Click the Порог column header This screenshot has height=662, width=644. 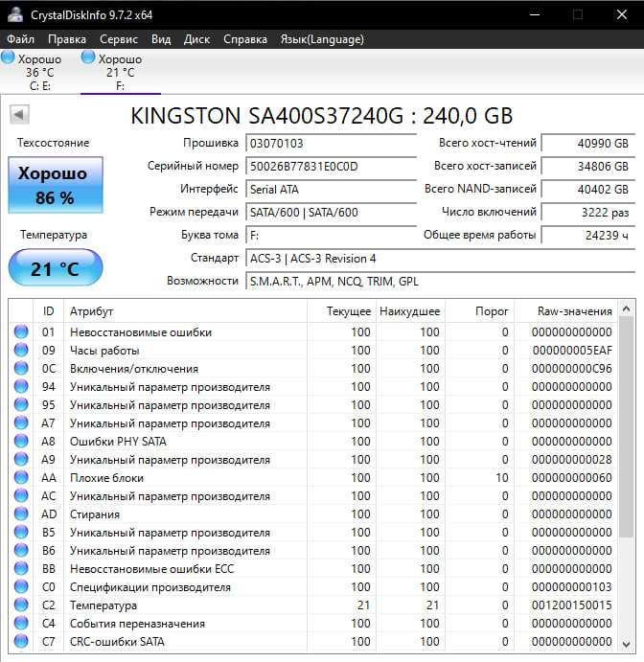coord(480,311)
